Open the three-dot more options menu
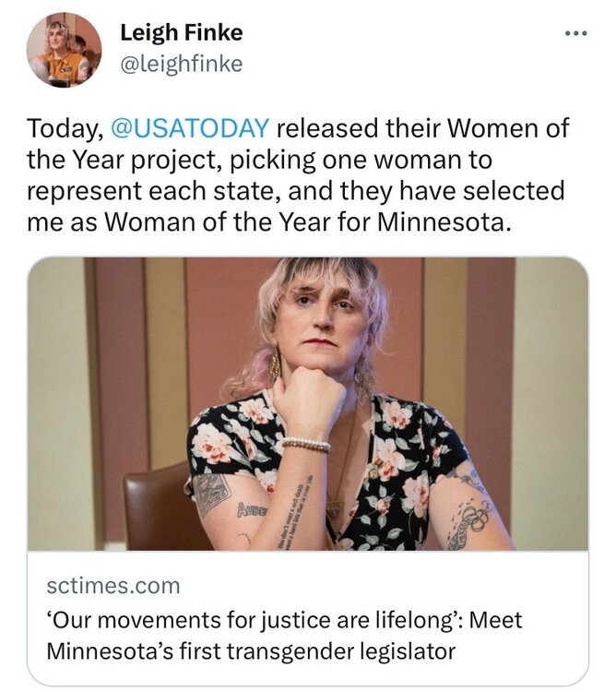 575,32
